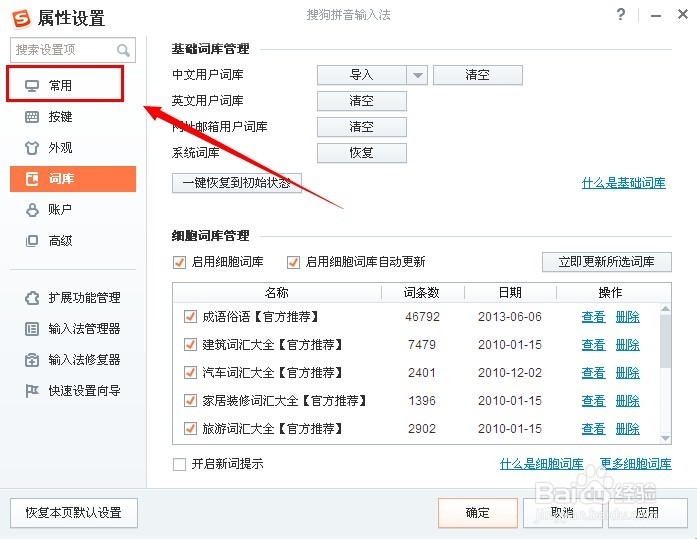Click 删除 for 家居装修词汇大全
Screen dimensions: 697x539
coord(627,401)
